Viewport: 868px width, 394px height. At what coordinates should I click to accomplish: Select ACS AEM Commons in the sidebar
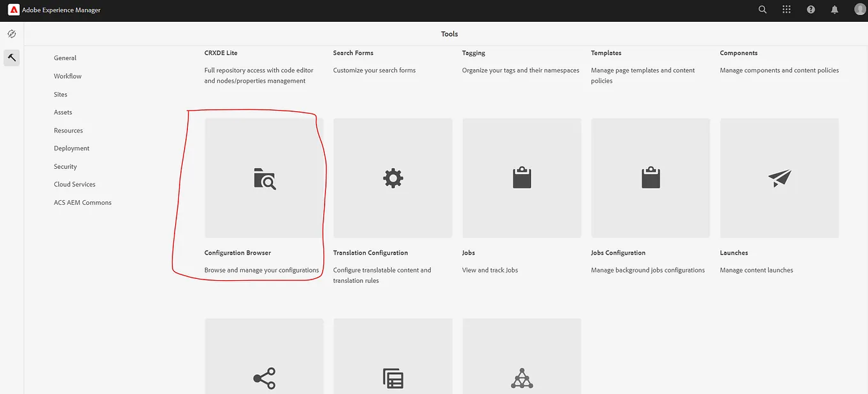pos(82,202)
